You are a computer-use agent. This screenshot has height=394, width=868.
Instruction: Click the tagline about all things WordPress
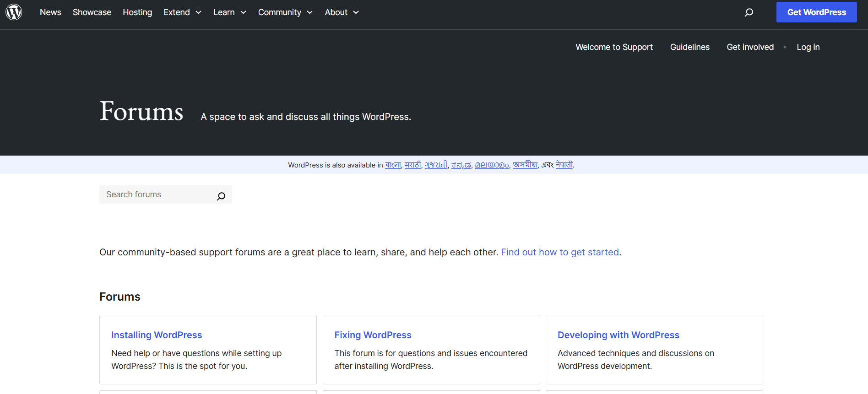[x=306, y=117]
